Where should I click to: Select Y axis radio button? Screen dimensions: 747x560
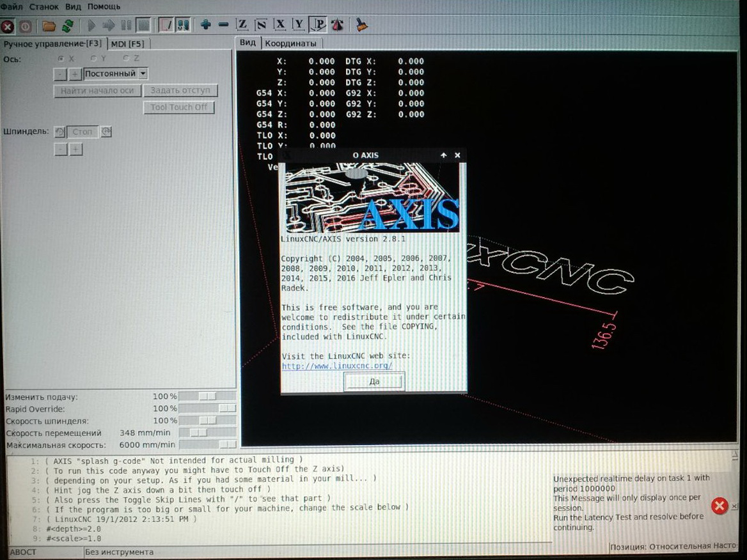click(93, 58)
